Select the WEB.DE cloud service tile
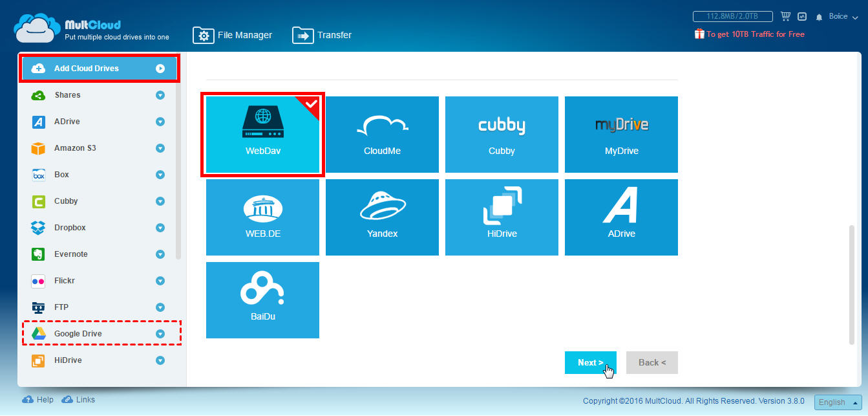868x416 pixels. click(262, 217)
